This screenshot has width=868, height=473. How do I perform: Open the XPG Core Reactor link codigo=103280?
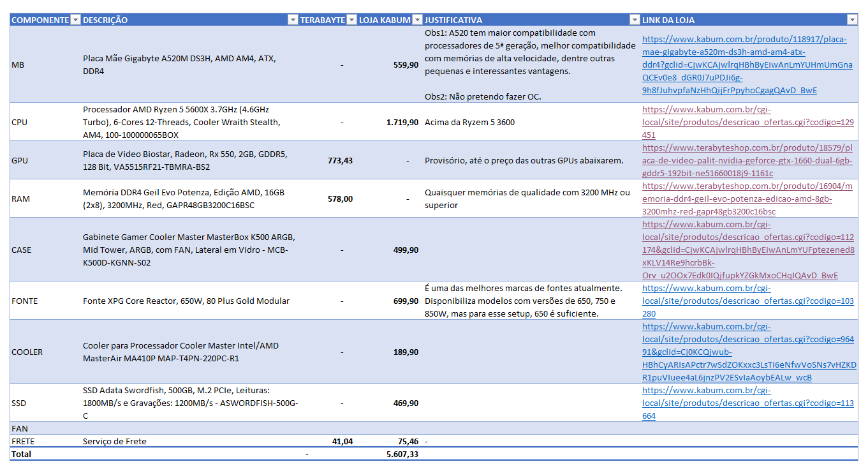pos(747,301)
